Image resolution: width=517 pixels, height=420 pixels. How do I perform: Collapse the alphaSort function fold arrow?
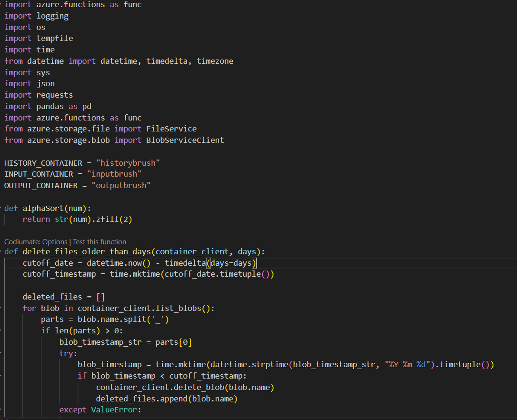coord(1,208)
